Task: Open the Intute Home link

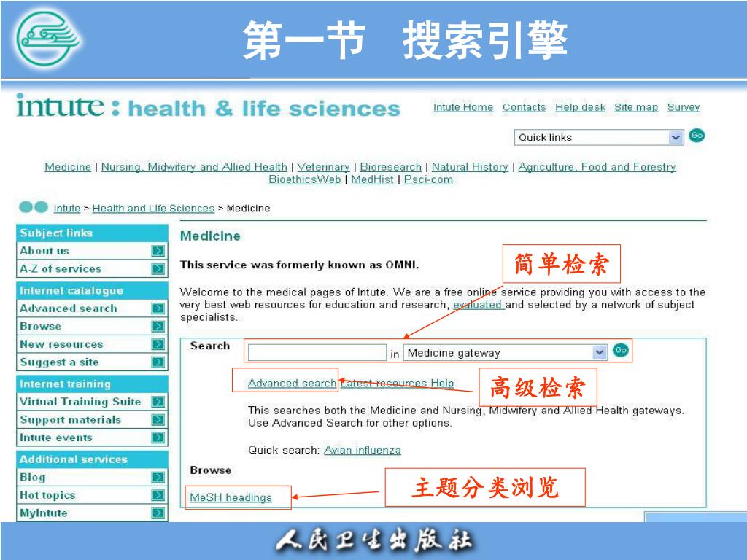Action: [x=463, y=108]
